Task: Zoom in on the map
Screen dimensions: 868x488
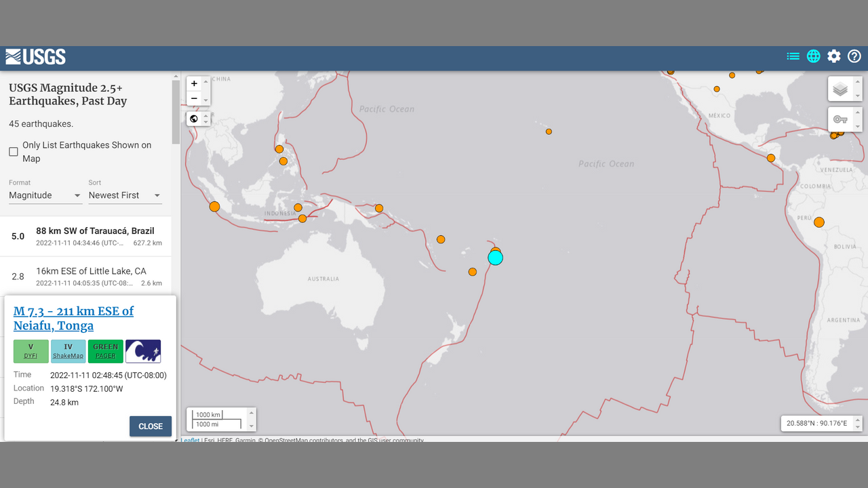Action: [x=194, y=83]
